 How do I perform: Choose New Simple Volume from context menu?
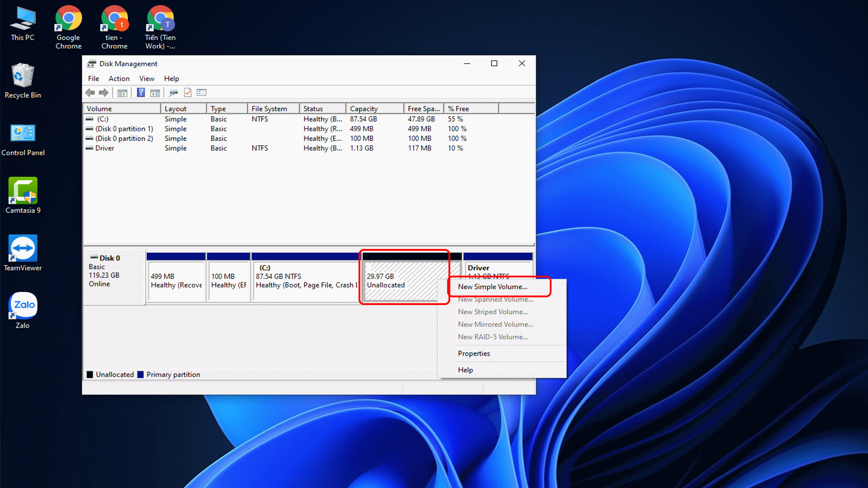pyautogui.click(x=492, y=286)
